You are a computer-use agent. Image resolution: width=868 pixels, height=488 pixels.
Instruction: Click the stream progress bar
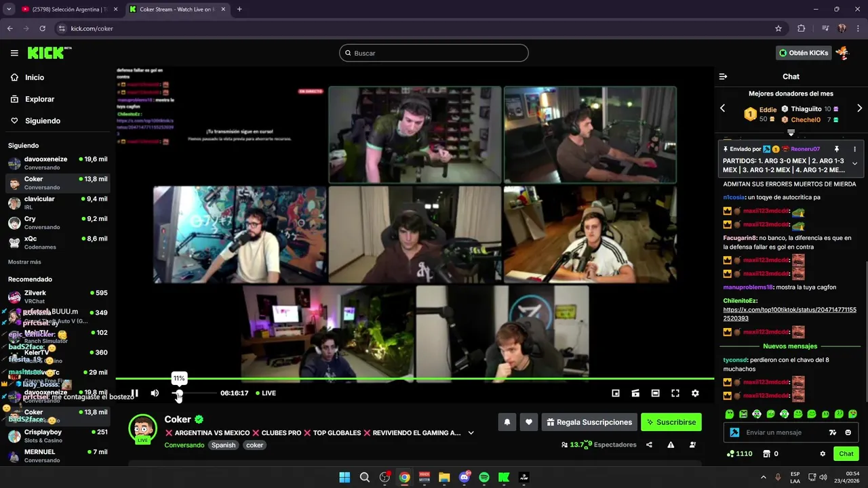pos(414,379)
